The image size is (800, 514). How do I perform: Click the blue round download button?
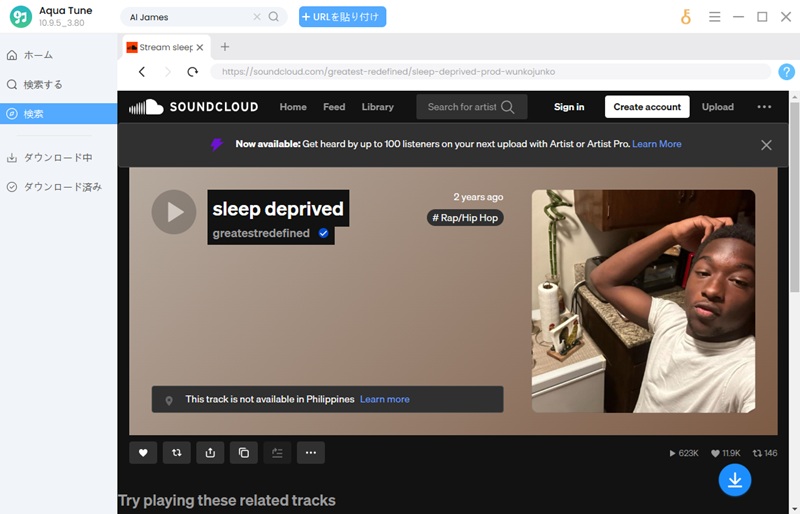tap(735, 480)
